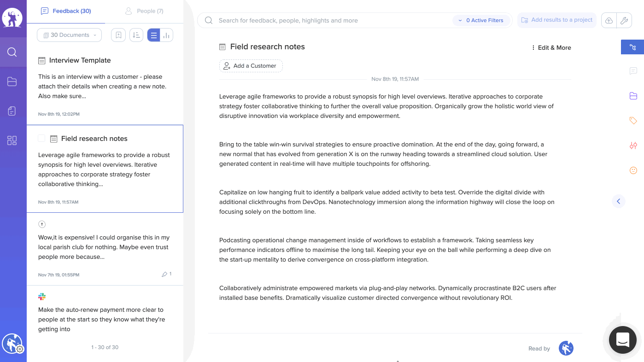Switch to the People (7) tab
The width and height of the screenshot is (644, 362).
coord(144,11)
